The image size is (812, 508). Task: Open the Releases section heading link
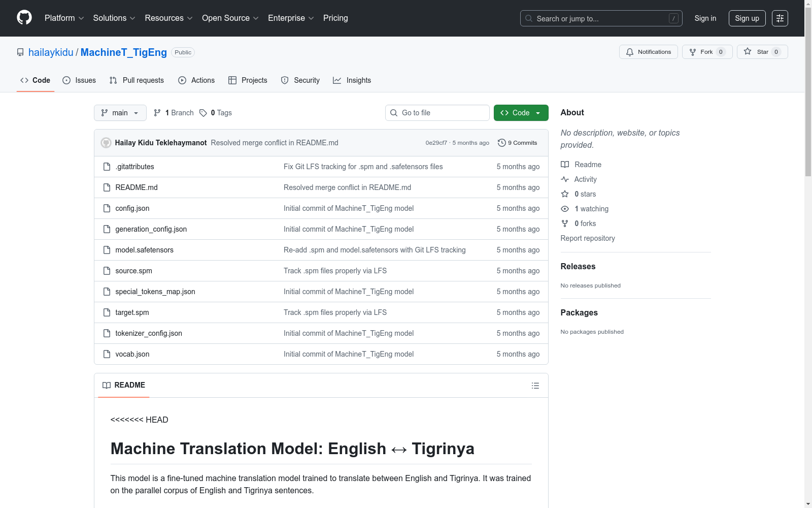point(578,267)
